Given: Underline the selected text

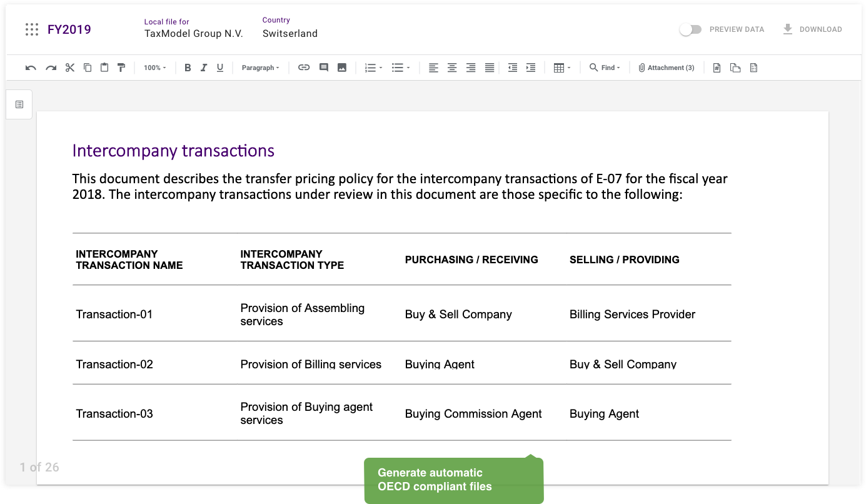Looking at the screenshot, I should pos(220,68).
